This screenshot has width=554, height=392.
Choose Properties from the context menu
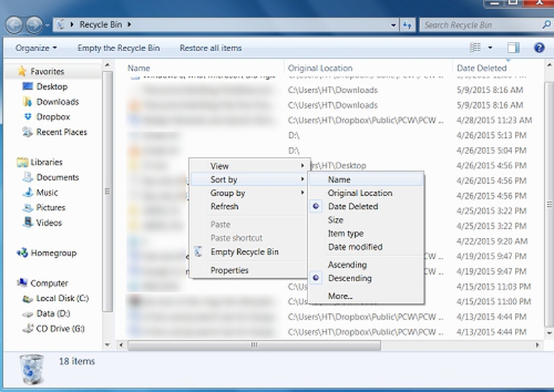tap(229, 271)
